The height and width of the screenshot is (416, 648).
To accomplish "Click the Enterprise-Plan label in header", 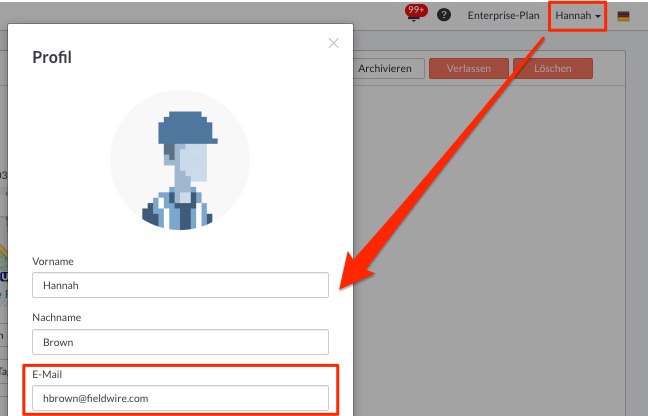I will pos(503,16).
